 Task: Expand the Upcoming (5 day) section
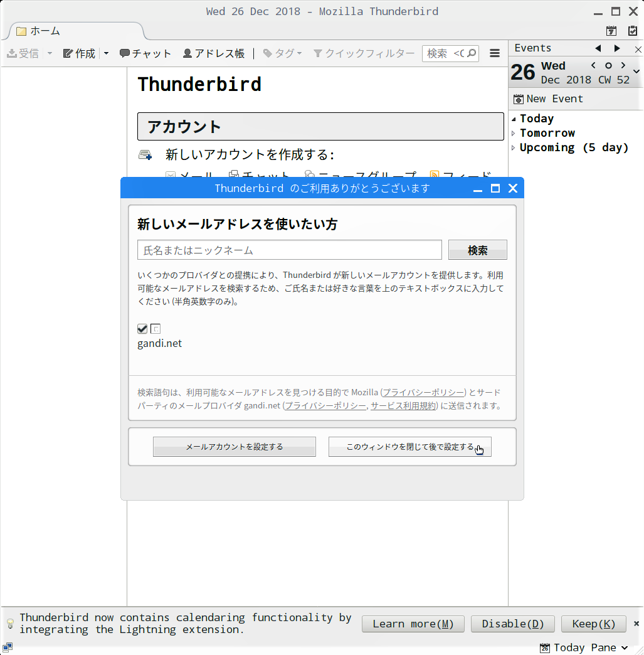coord(514,148)
